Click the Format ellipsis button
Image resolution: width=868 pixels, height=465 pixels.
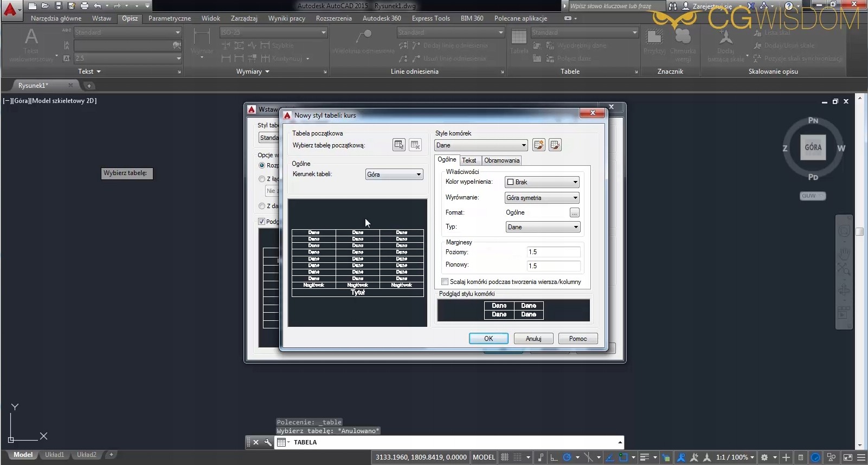tap(574, 212)
